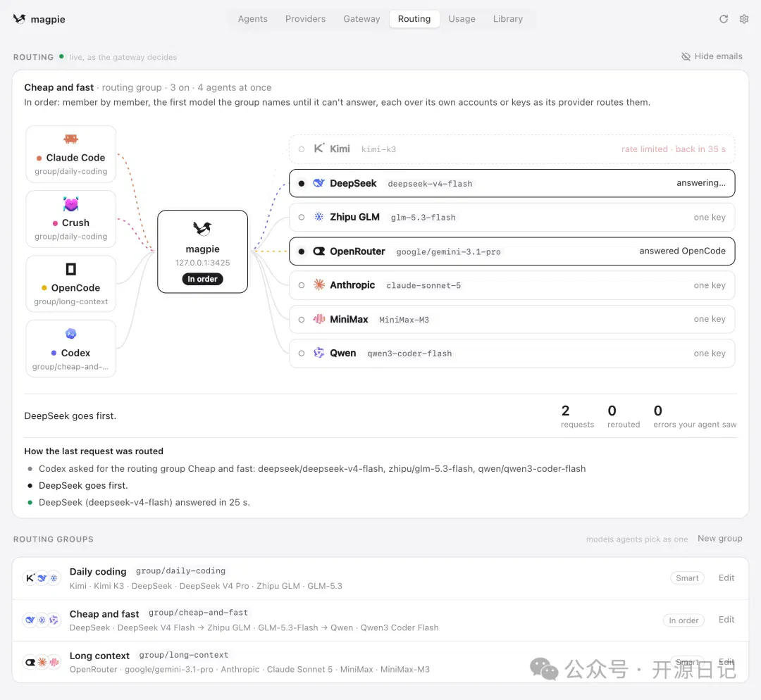
Task: Click the magpie 127.0.0.1:3425 address
Action: [x=202, y=263]
